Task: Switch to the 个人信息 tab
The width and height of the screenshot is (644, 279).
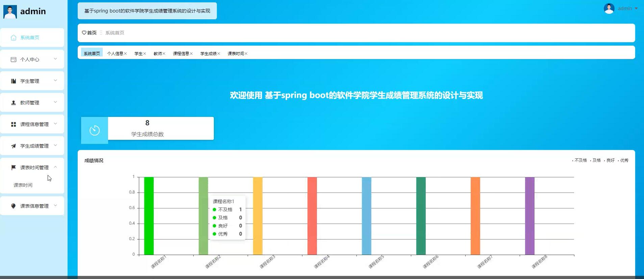Action: point(115,54)
